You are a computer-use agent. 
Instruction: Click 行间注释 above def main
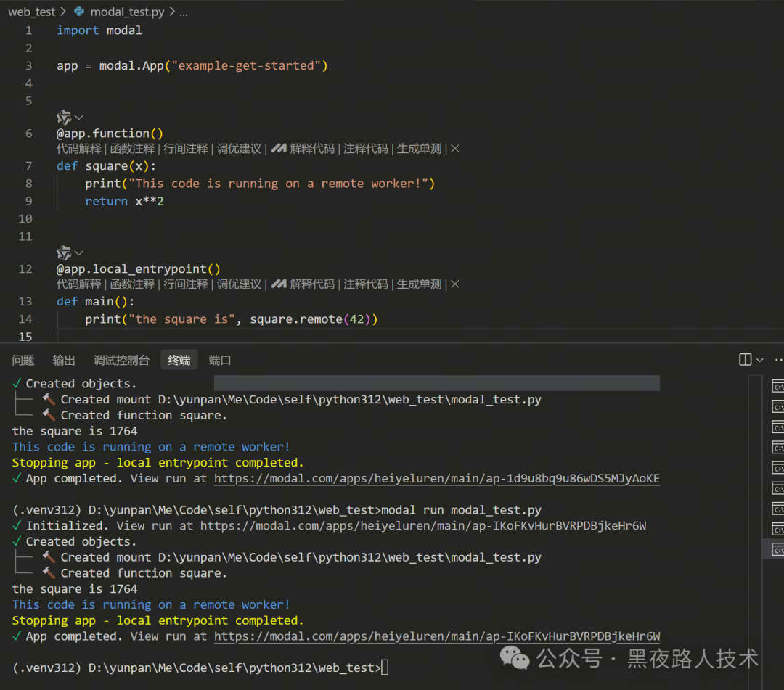pos(186,284)
